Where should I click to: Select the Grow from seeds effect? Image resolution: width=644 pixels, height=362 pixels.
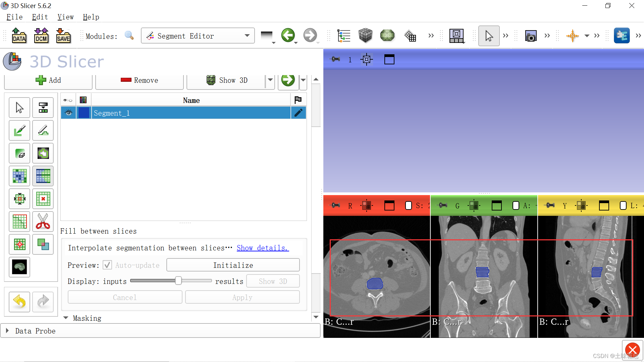pyautogui.click(x=19, y=176)
